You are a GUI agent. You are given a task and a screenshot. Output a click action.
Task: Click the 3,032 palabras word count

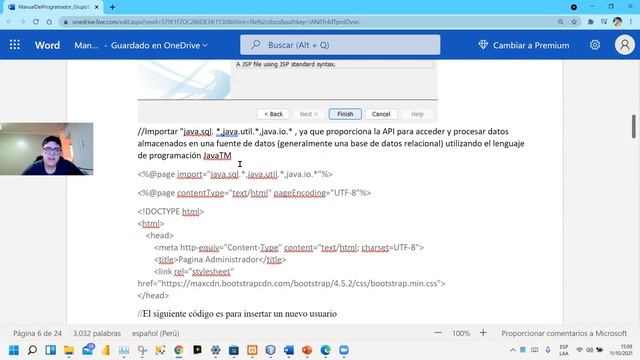point(97,333)
